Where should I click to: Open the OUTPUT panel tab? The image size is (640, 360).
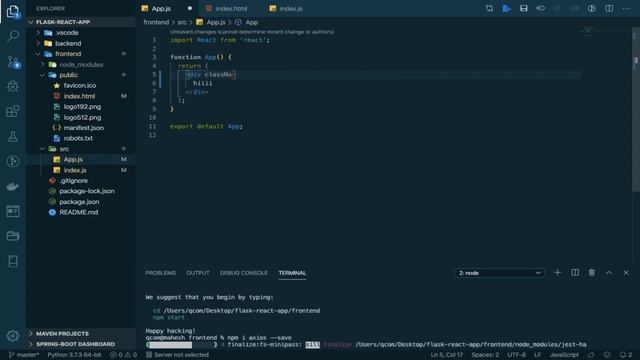pos(198,273)
